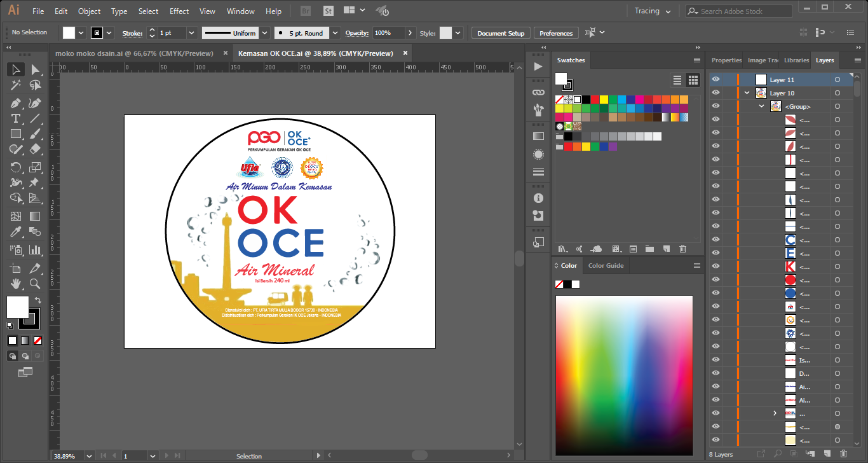Click the Stroke label link
The height and width of the screenshot is (463, 868).
[x=132, y=33]
